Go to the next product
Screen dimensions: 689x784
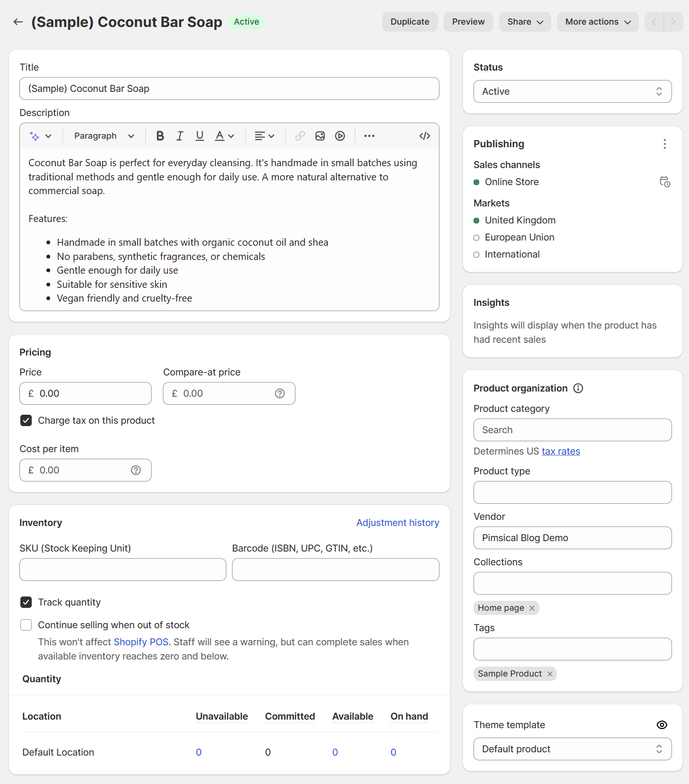673,22
